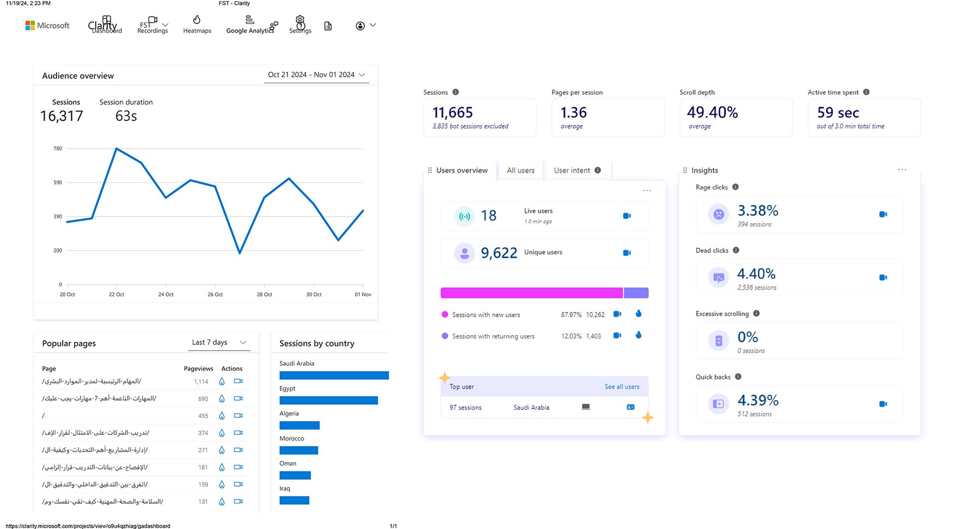Click the Saudi Arabia sessions bar
The width and height of the screenshot is (980, 529).
[334, 376]
